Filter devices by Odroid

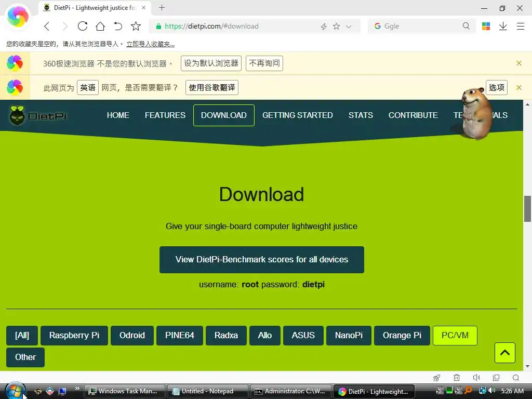point(132,336)
